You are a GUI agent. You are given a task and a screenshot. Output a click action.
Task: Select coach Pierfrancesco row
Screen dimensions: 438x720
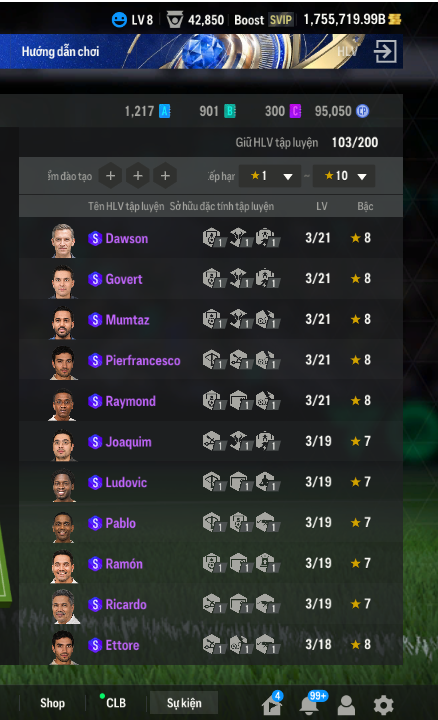click(211, 360)
